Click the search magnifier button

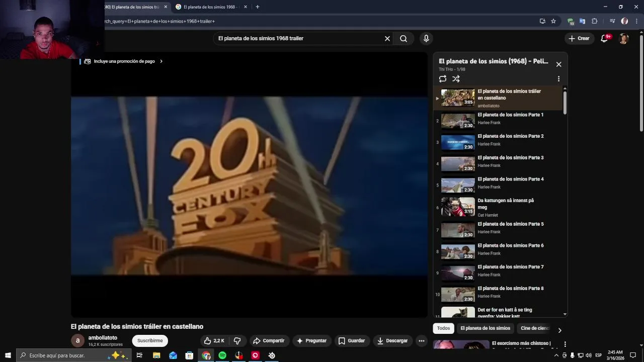click(404, 38)
